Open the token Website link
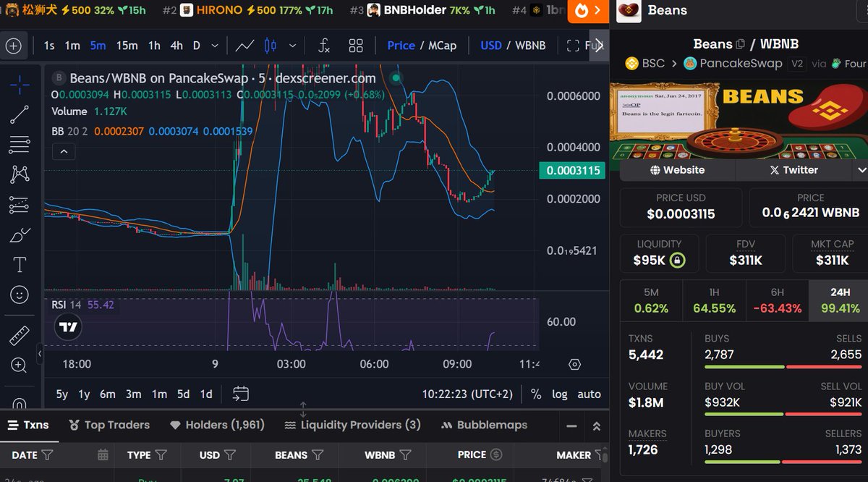The image size is (868, 482). pyautogui.click(x=677, y=170)
